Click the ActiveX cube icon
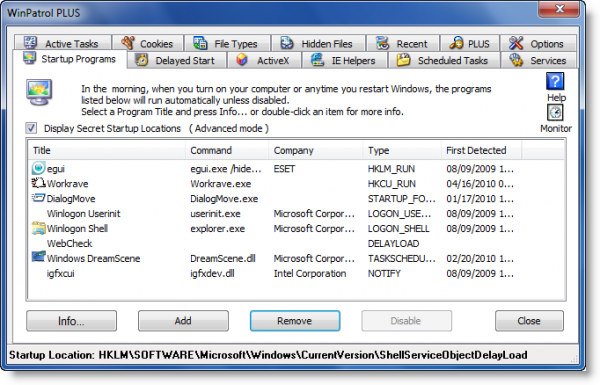This screenshot has height=385, width=600. point(241,60)
